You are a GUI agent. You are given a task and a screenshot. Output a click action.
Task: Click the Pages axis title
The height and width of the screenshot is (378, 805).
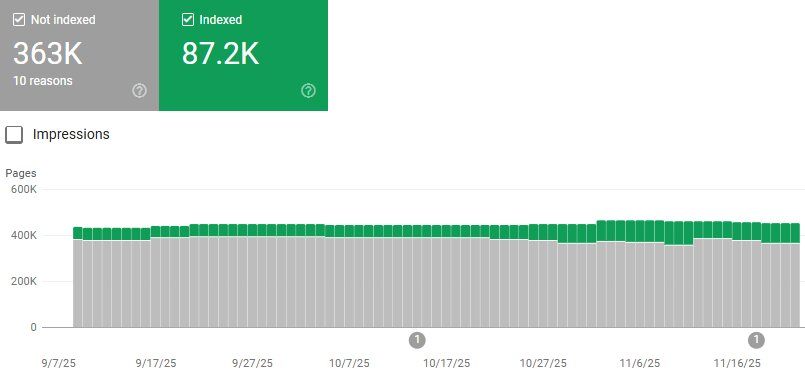pos(21,173)
